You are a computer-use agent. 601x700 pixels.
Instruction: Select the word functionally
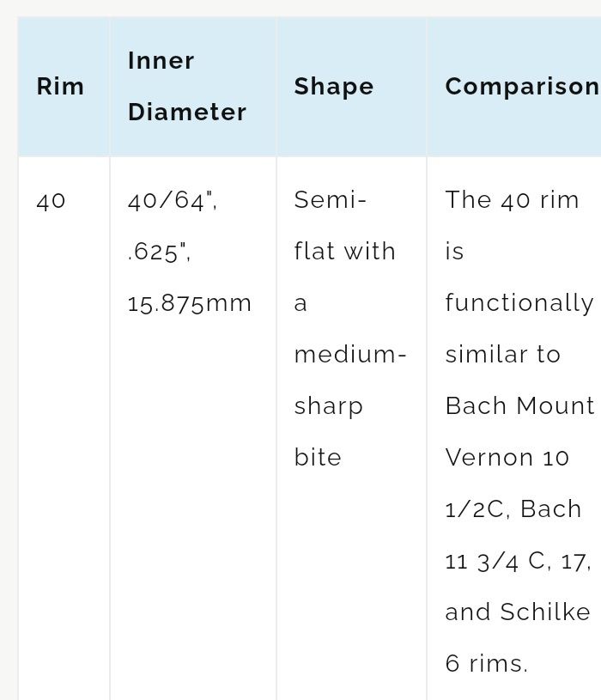click(519, 303)
